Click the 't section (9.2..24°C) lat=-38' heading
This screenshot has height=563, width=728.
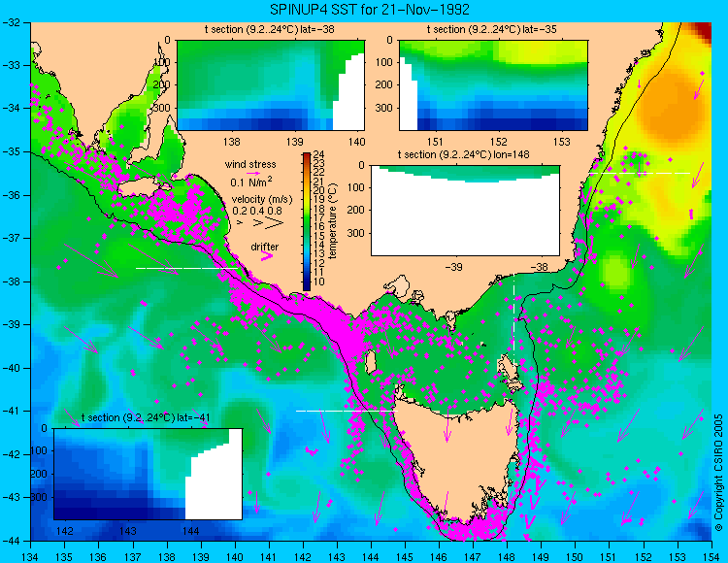pos(270,30)
